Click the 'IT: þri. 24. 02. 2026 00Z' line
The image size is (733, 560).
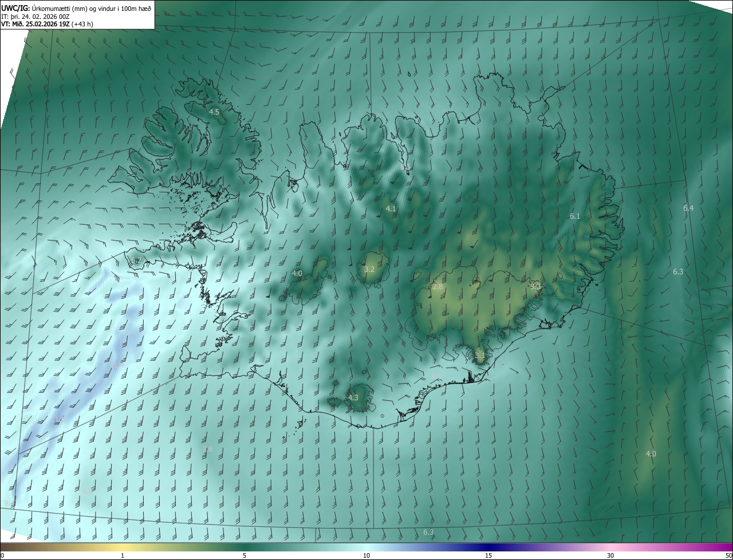(36, 17)
